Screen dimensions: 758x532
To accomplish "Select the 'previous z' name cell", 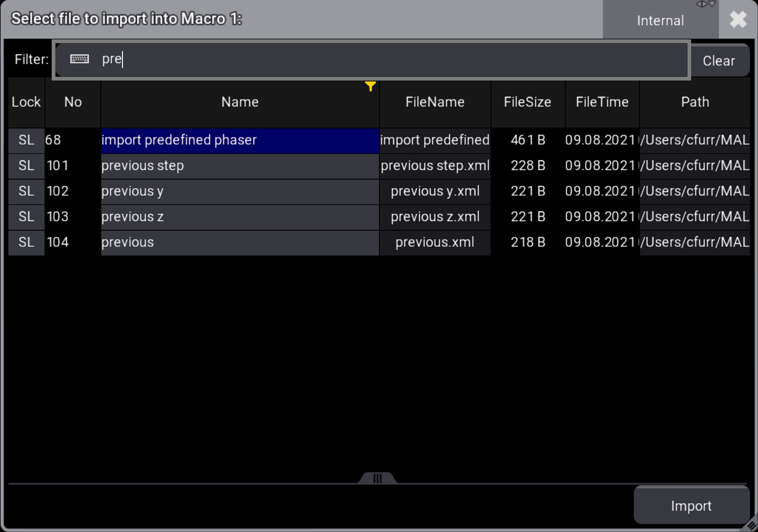I will tap(240, 217).
